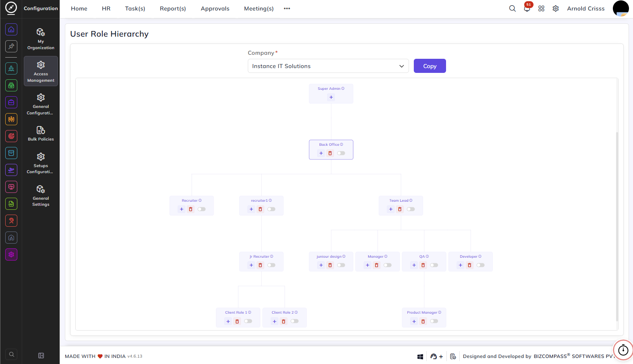Toggle the Product Manager role switch

pyautogui.click(x=434, y=321)
